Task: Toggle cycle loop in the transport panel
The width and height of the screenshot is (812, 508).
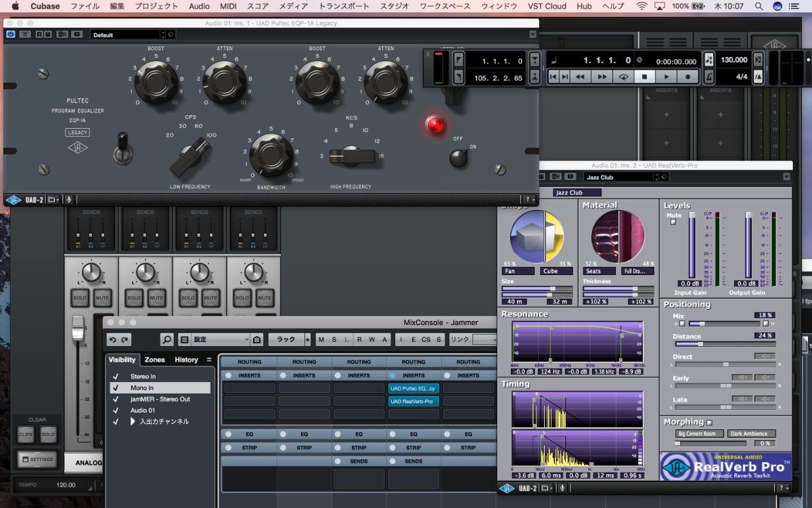Action: tap(623, 77)
